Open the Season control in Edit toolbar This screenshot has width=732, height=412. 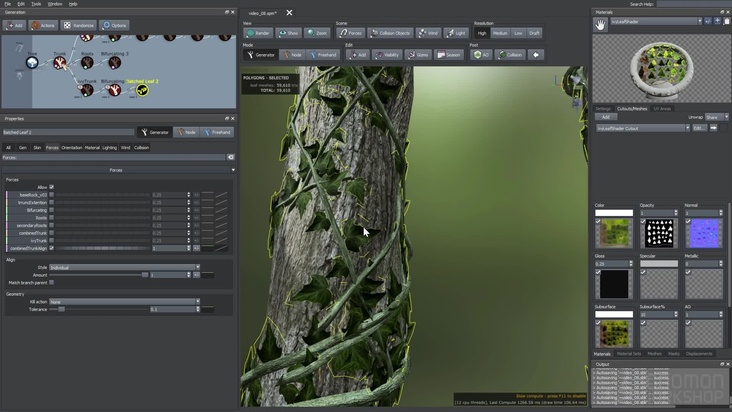pyautogui.click(x=449, y=55)
